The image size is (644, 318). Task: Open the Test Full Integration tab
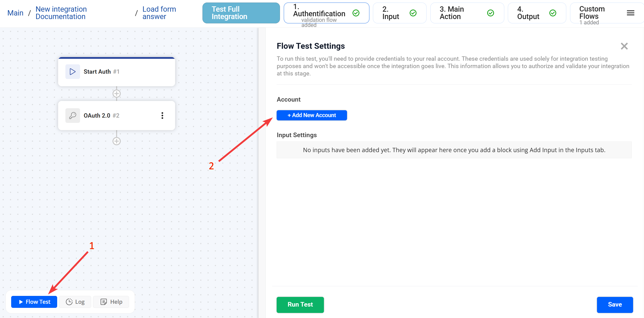click(x=241, y=13)
